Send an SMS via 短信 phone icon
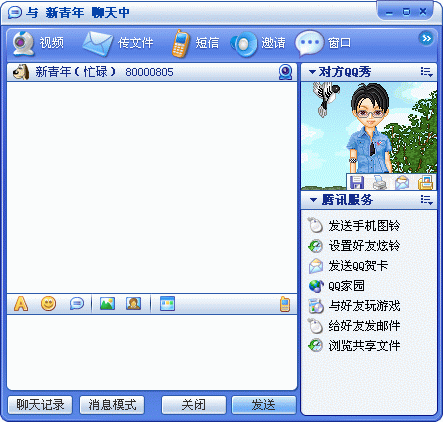Image resolution: width=443 pixels, height=422 pixels. [x=180, y=44]
